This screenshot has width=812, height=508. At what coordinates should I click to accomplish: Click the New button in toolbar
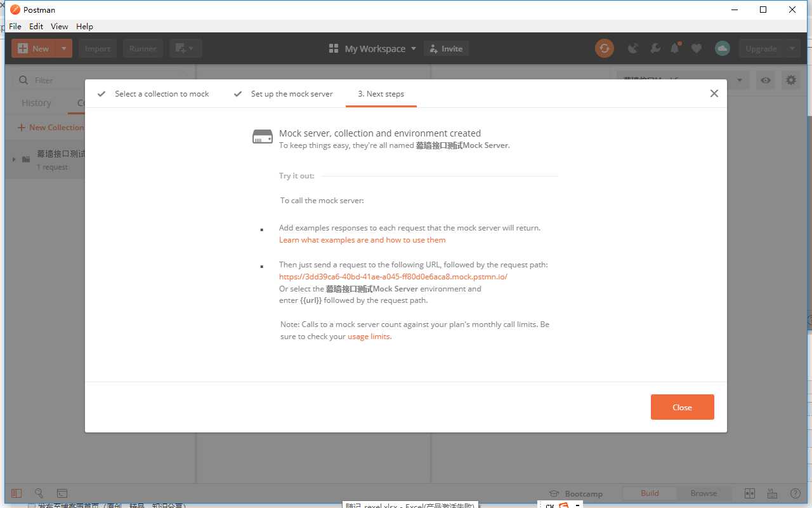tap(34, 48)
